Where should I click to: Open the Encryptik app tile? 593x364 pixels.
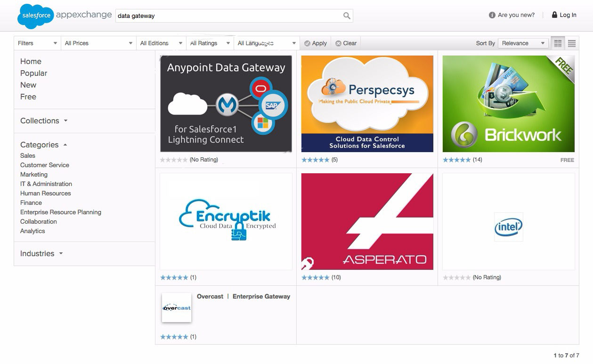(x=226, y=221)
